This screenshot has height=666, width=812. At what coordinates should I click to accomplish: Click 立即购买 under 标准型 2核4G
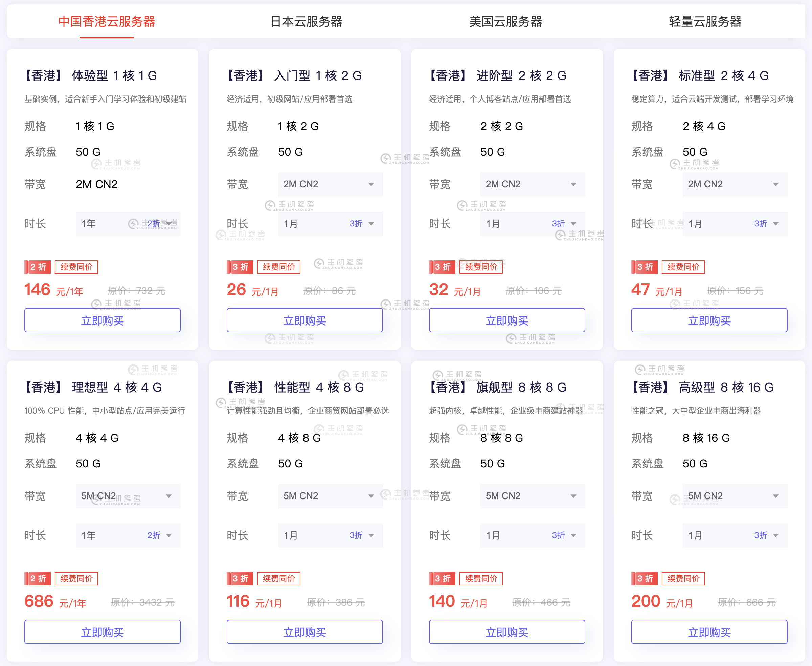709,320
